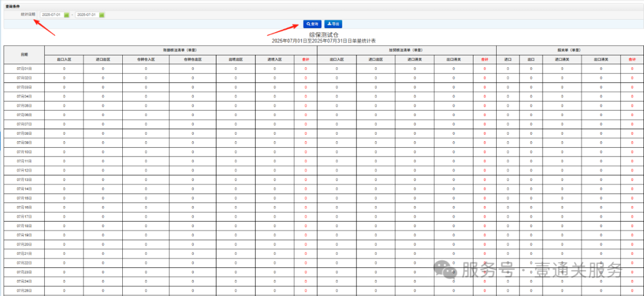This screenshot has height=296, width=644.
Task: Click the 导出 export button
Action: 334,24
